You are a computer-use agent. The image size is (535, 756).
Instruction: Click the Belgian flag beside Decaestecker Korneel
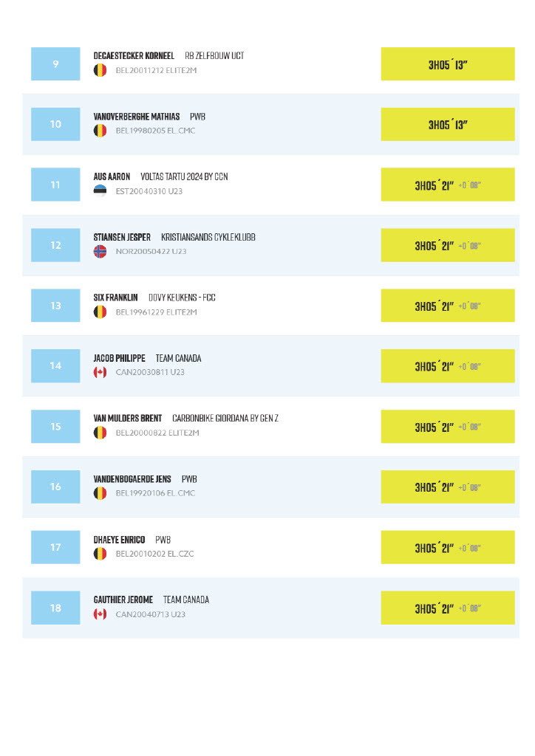coord(100,71)
